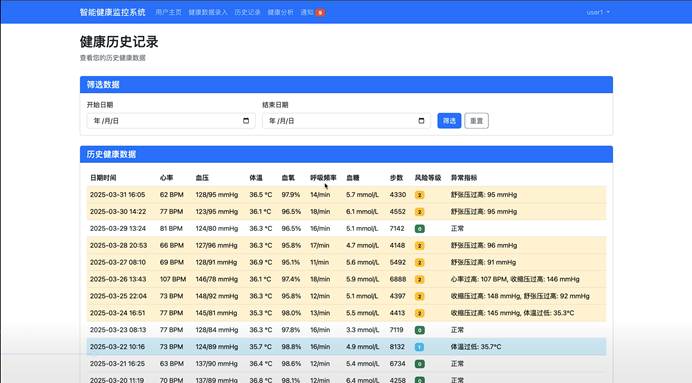Click the 血糖 column header
692x383 pixels.
[x=353, y=178]
